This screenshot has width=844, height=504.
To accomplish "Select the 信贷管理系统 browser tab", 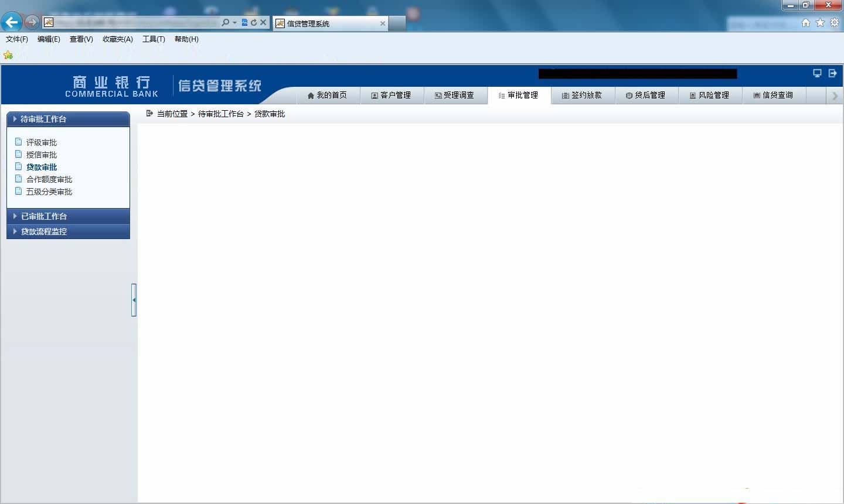I will (x=331, y=23).
